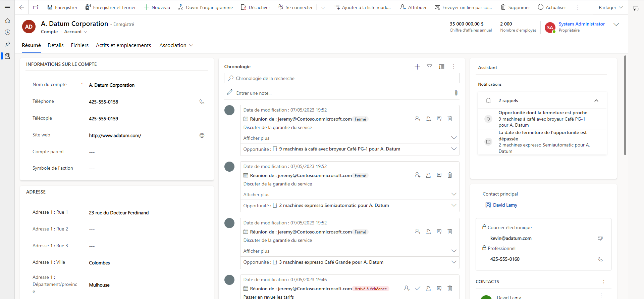Click 'Envoyer un lien par courrier'
The image size is (644, 299).
point(463,7)
